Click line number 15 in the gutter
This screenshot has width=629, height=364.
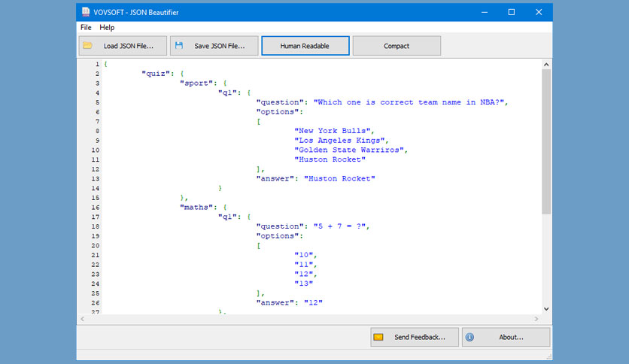pos(95,198)
